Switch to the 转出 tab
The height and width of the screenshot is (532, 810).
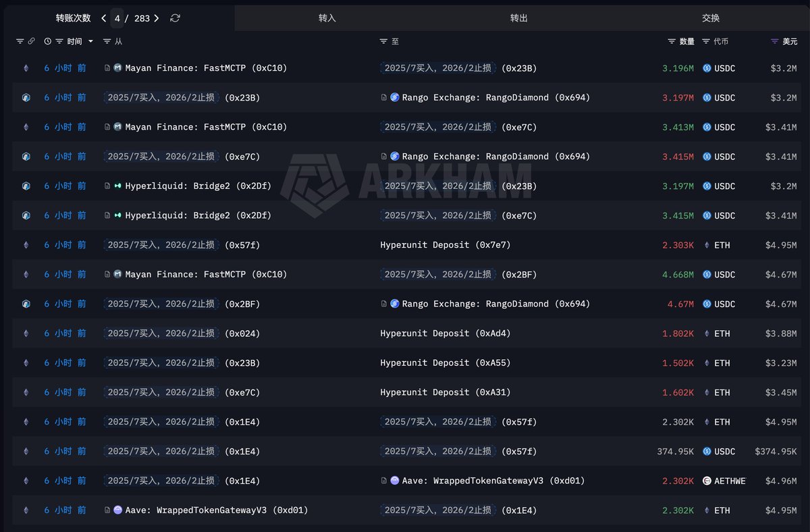tap(519, 18)
